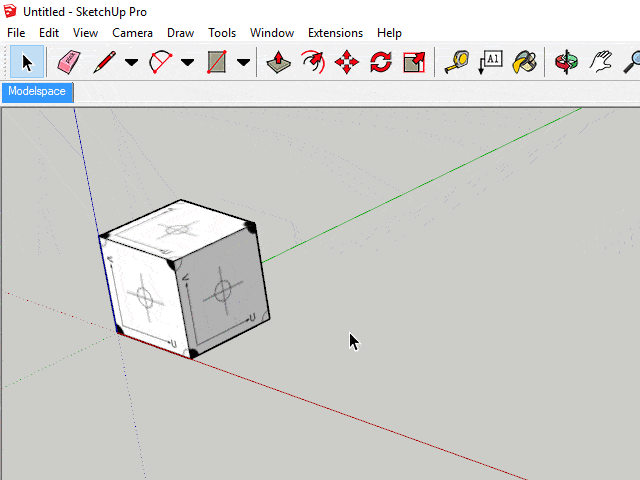The image size is (640, 480).
Task: Activate the Rotate tool
Action: [x=380, y=63]
